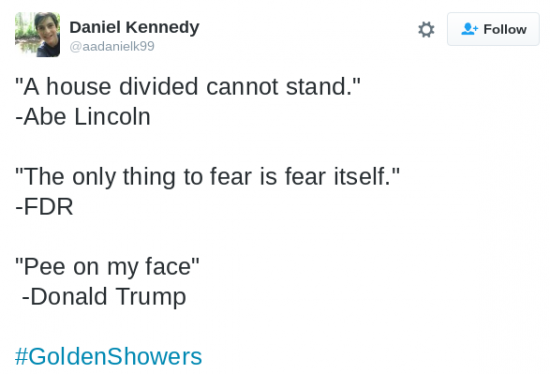550x374 pixels.
Task: Click the "-FDR" attribution text
Action: [x=44, y=206]
